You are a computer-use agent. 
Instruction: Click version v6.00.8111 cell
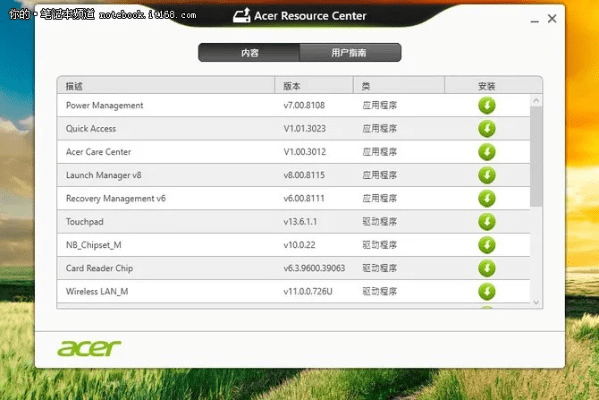(304, 199)
